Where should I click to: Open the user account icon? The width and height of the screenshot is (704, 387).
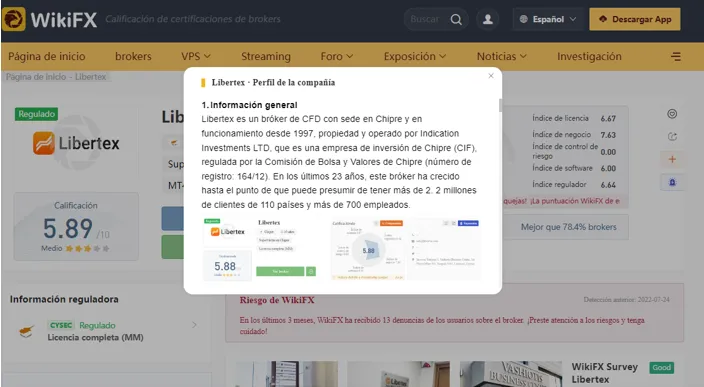pos(488,19)
